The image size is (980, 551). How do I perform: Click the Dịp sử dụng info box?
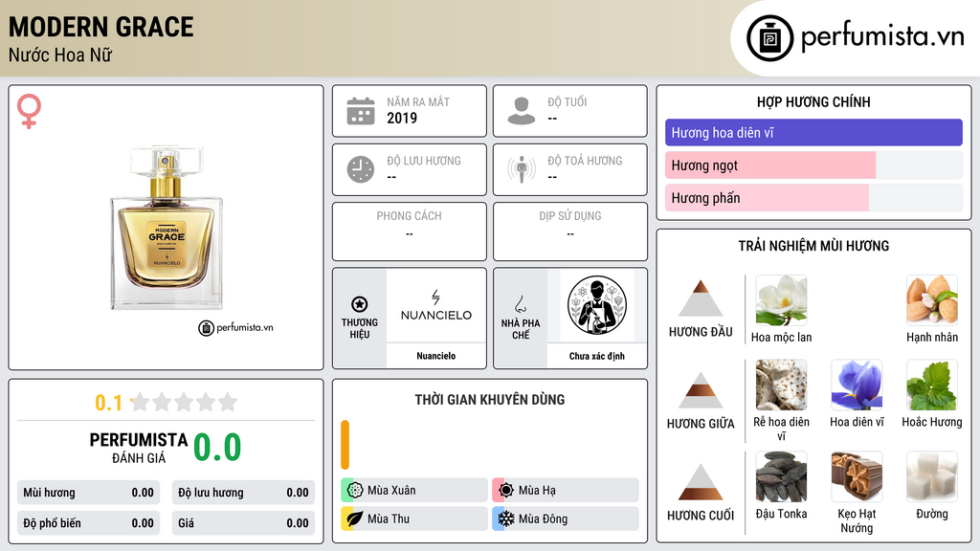570,231
